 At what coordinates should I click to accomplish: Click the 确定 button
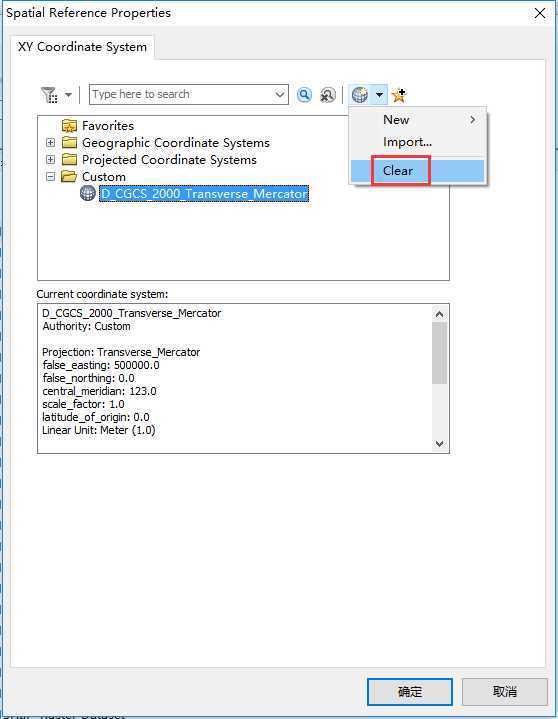coord(409,691)
